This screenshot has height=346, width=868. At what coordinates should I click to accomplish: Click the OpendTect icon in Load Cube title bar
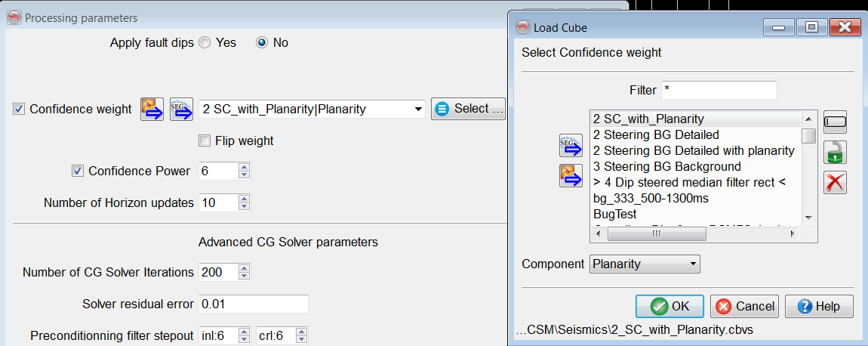point(523,28)
